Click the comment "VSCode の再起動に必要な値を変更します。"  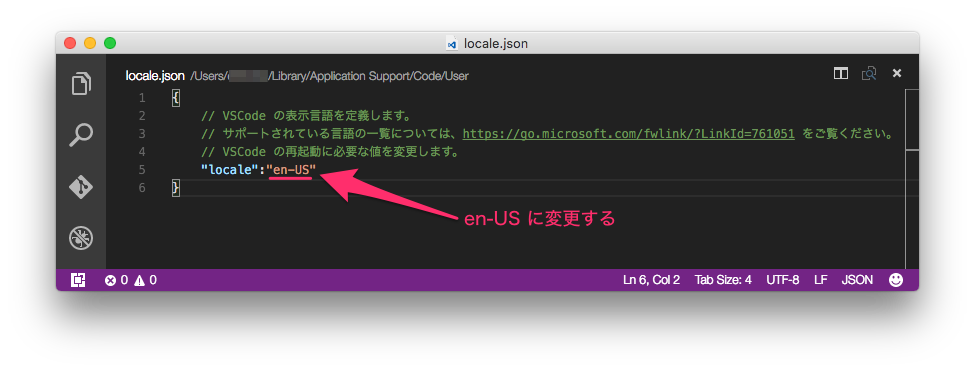point(330,152)
